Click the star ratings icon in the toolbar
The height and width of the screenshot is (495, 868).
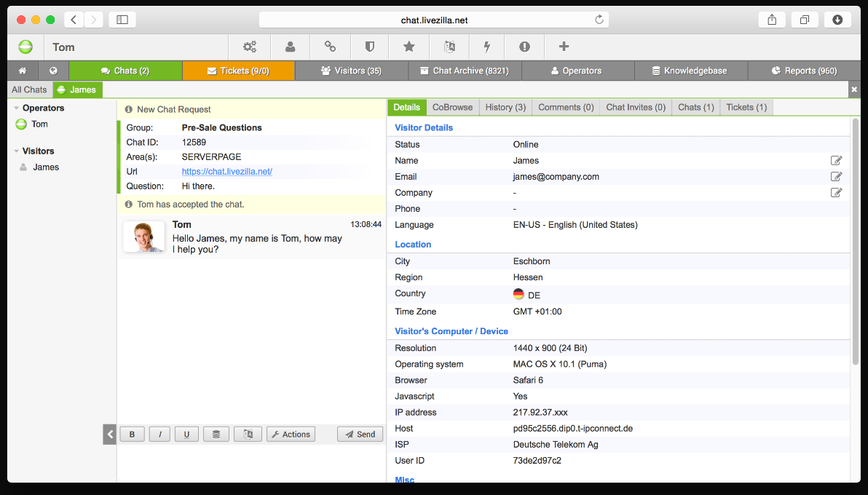409,46
